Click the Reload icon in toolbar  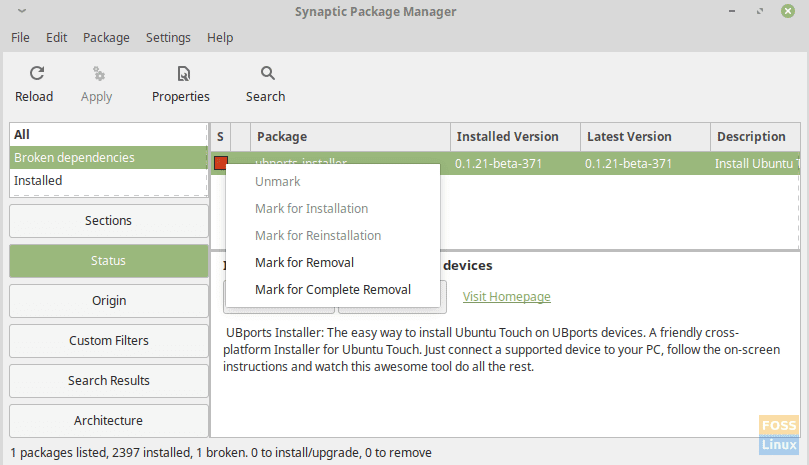coord(37,73)
